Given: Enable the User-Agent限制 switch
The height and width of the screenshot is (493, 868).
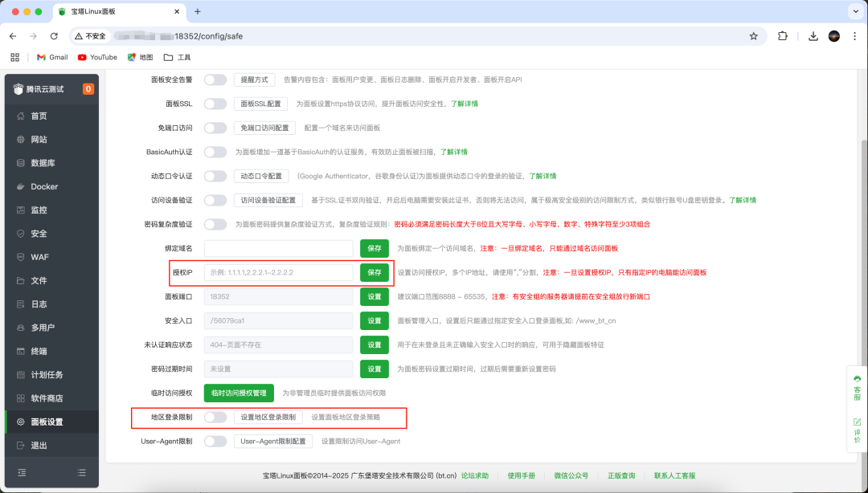Looking at the screenshot, I should 214,441.
